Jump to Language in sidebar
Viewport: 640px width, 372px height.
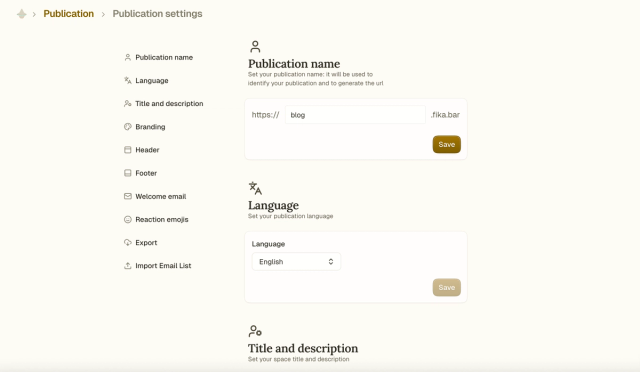point(152,81)
